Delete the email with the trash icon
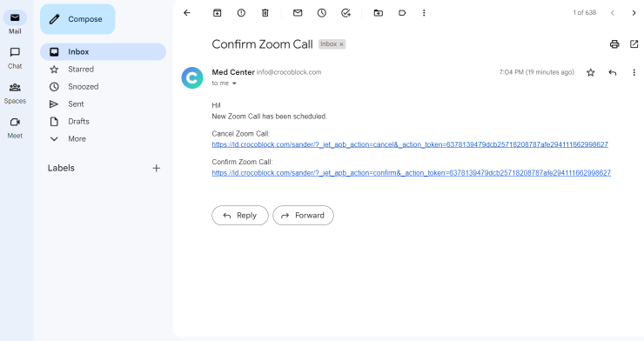644x341 pixels. click(265, 13)
